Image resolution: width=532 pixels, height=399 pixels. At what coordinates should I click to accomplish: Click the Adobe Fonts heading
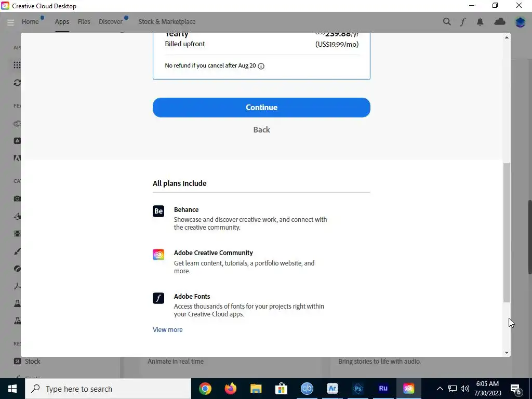pos(192,297)
